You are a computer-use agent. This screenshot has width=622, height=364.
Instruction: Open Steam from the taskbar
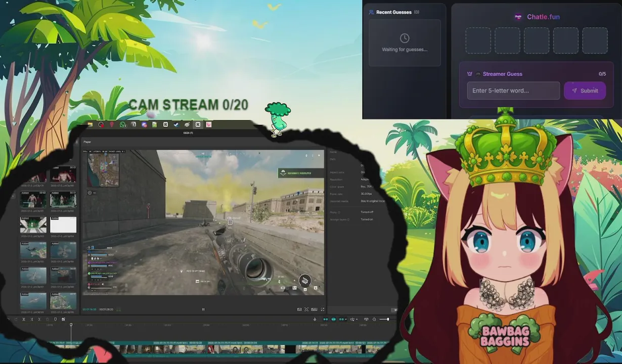[x=176, y=124]
